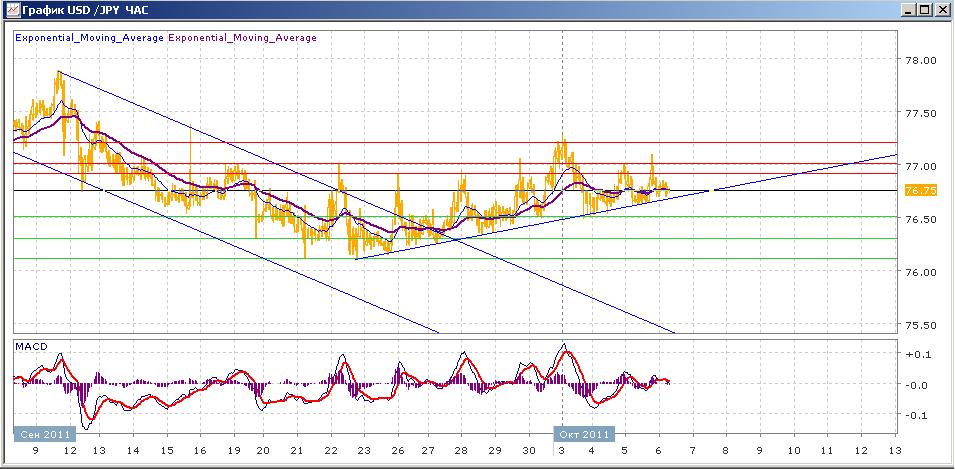Click the MACD indicator panel label
955x469 pixels.
(31, 346)
